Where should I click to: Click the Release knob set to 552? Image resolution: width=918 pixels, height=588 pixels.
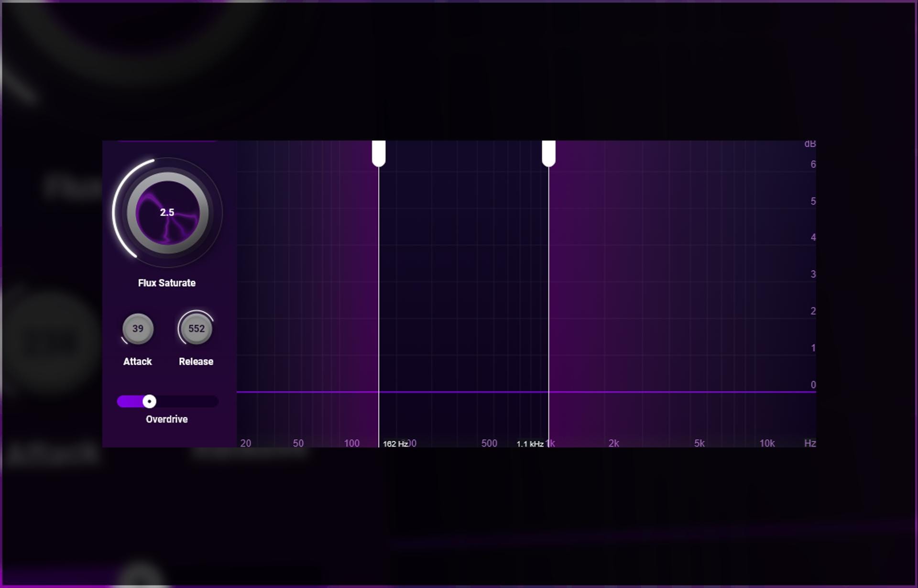196,329
